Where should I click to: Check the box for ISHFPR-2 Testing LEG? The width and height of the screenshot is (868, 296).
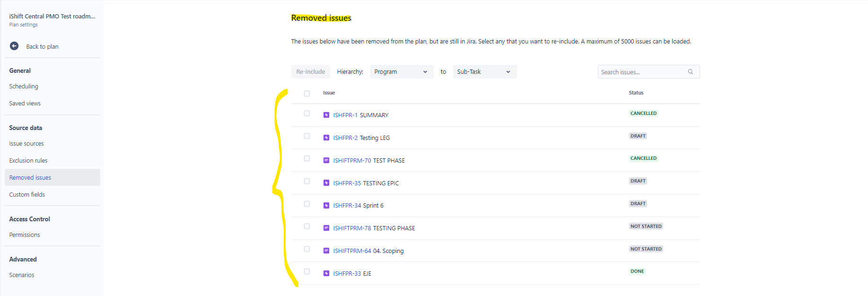click(x=307, y=136)
